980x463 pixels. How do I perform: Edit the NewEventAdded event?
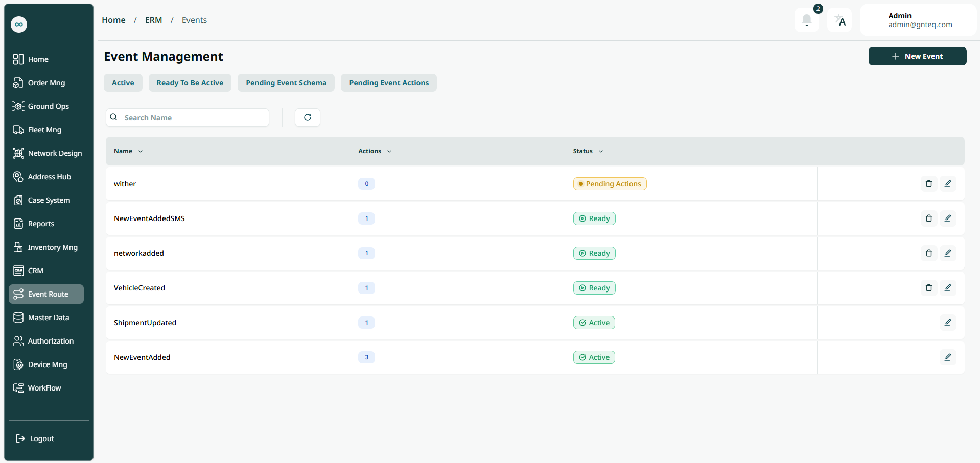(948, 357)
